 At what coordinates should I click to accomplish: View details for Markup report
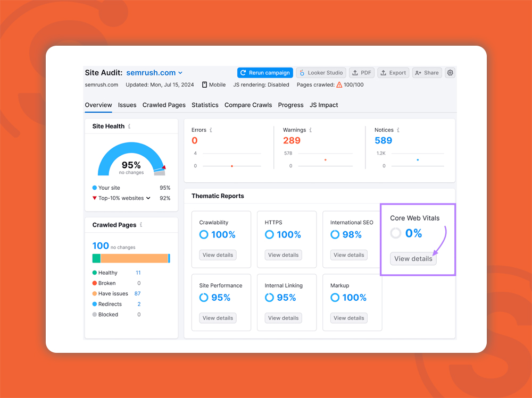349,318
